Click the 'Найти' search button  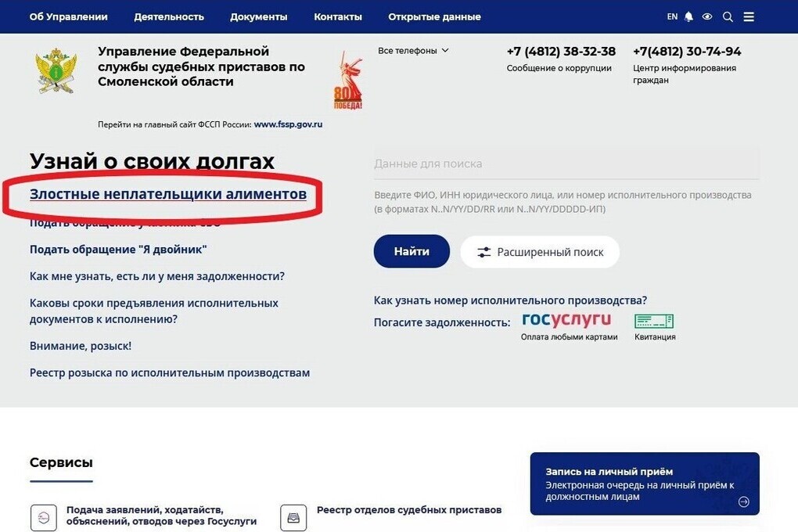tap(412, 251)
